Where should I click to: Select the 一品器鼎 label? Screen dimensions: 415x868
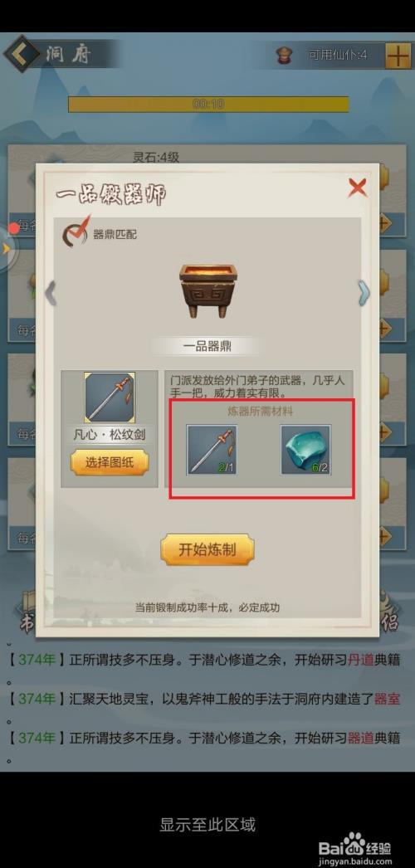point(207,347)
